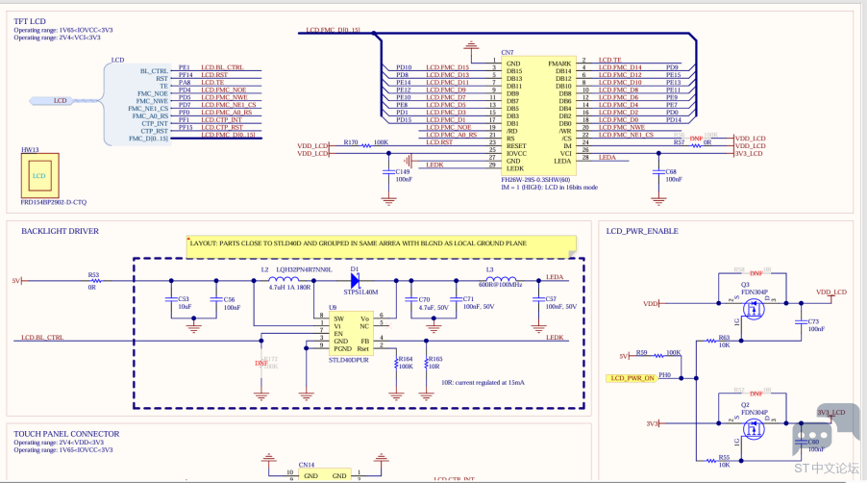Viewport: 868px width, 483px height.
Task: Select the LEDK net label near CN7 pin 29
Action: 434,165
